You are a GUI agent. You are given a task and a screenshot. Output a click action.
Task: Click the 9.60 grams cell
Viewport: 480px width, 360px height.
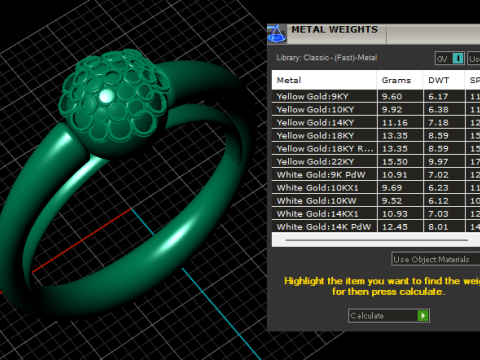(x=400, y=96)
